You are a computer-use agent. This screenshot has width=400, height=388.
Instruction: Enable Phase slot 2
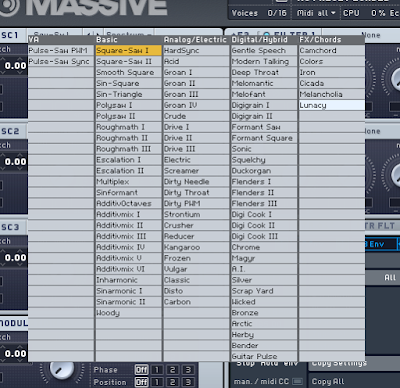point(173,370)
